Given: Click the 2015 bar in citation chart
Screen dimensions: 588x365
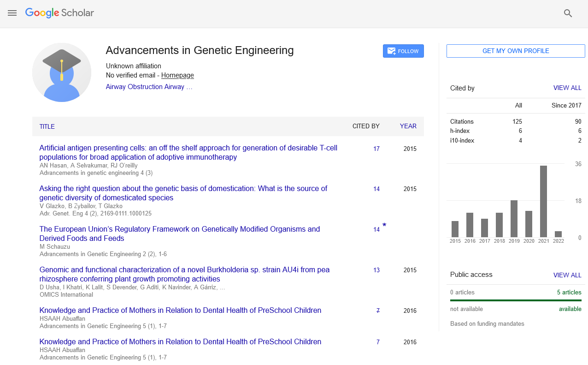Looking at the screenshot, I should (x=455, y=229).
